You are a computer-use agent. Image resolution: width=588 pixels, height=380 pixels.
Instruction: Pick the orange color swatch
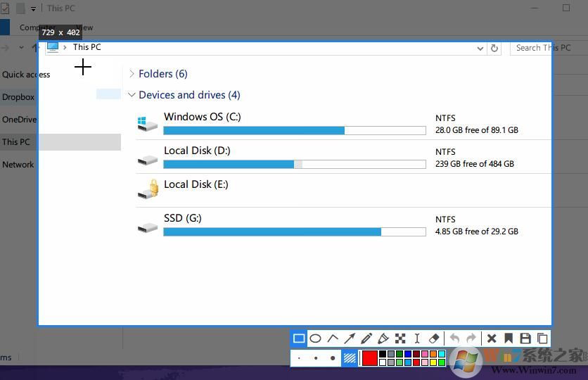tap(433, 354)
